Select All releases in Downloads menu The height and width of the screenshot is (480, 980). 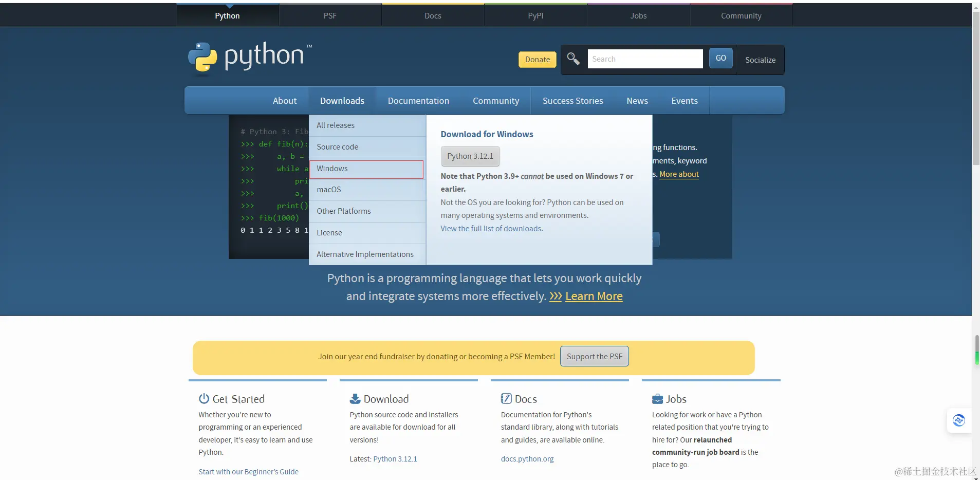coord(367,125)
